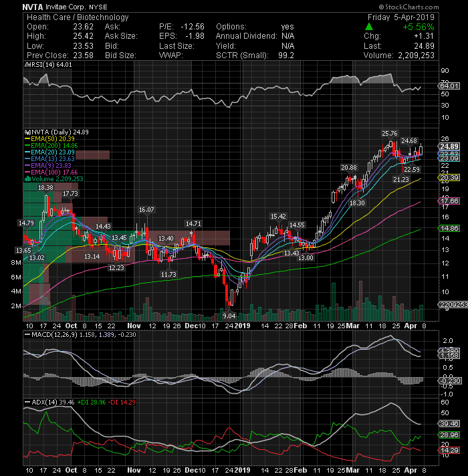The height and width of the screenshot is (476, 468).
Task: Click the 17.73 price annotation
Action: [x=70, y=194]
